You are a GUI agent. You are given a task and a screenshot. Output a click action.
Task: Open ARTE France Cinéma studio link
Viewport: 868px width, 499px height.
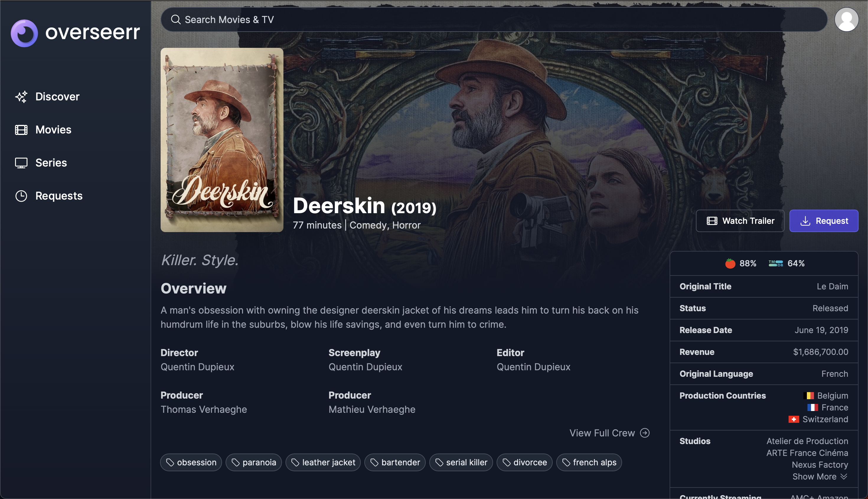pyautogui.click(x=807, y=453)
